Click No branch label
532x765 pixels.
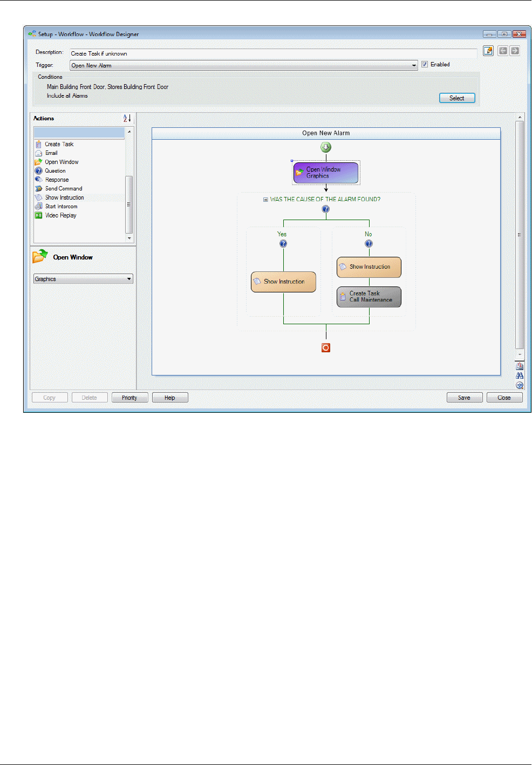click(x=369, y=234)
